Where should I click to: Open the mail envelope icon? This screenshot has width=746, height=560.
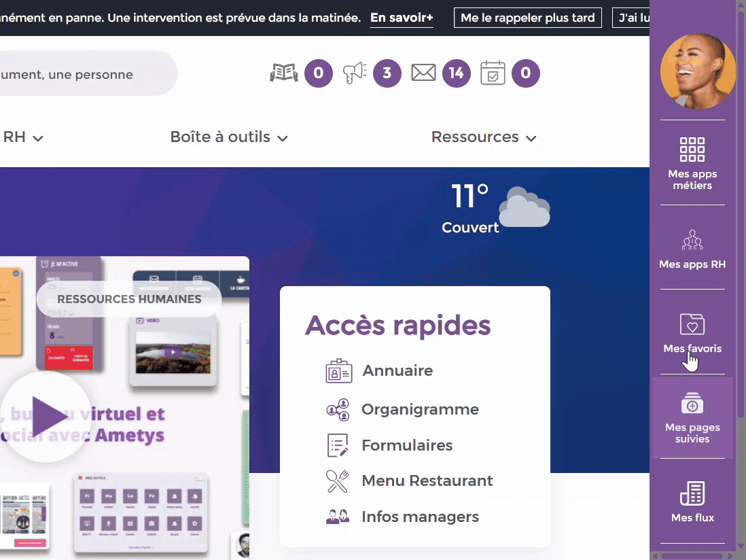tap(423, 73)
